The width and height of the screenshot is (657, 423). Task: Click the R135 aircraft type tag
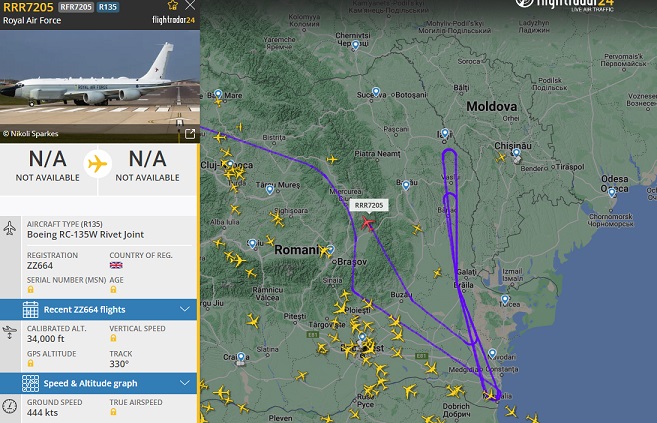point(108,7)
